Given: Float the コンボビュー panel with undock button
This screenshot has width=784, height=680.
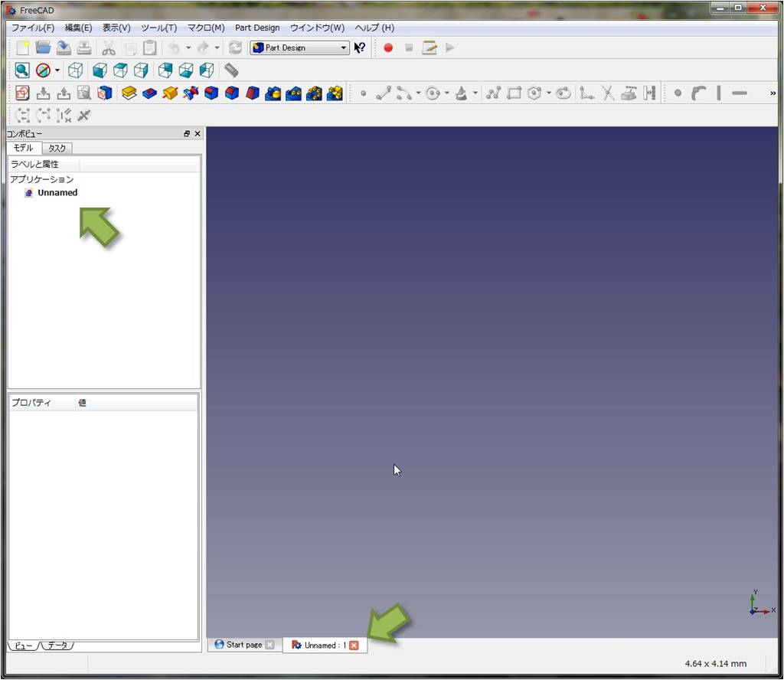Looking at the screenshot, I should (187, 133).
